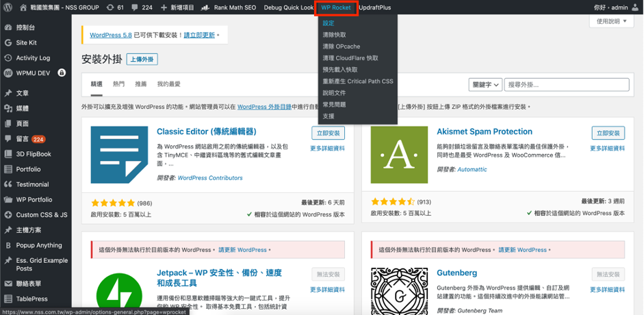The image size is (644, 315).
Task: Open 常見問題 in WP Rocket menu
Action: tap(335, 105)
